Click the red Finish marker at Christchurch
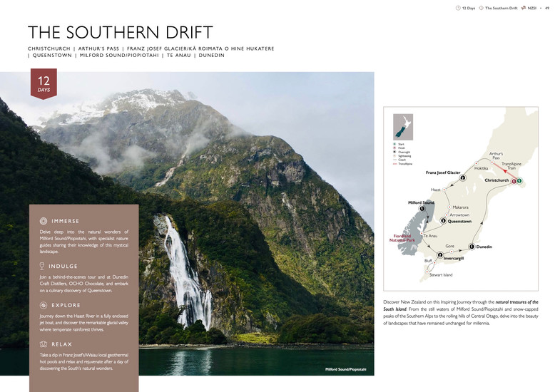Image resolution: width=555 pixels, height=392 pixels. 514,182
